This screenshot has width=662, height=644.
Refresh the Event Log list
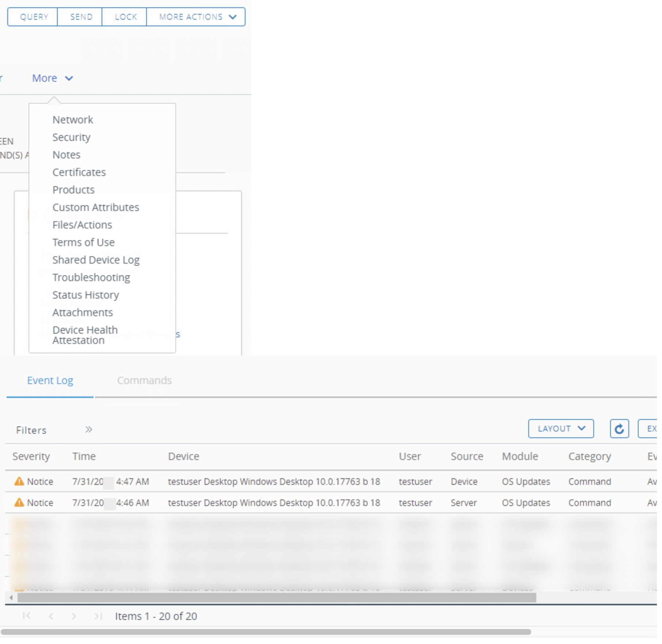[x=620, y=429]
